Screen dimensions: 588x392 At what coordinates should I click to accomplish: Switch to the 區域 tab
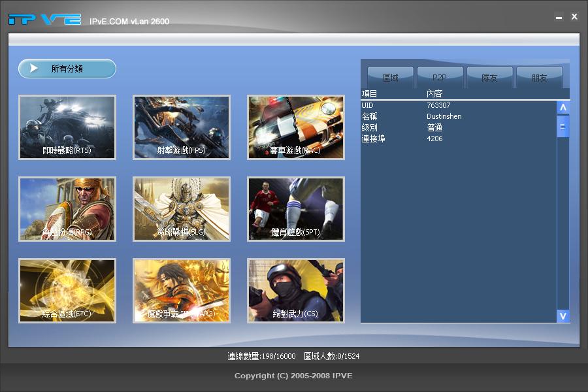391,77
